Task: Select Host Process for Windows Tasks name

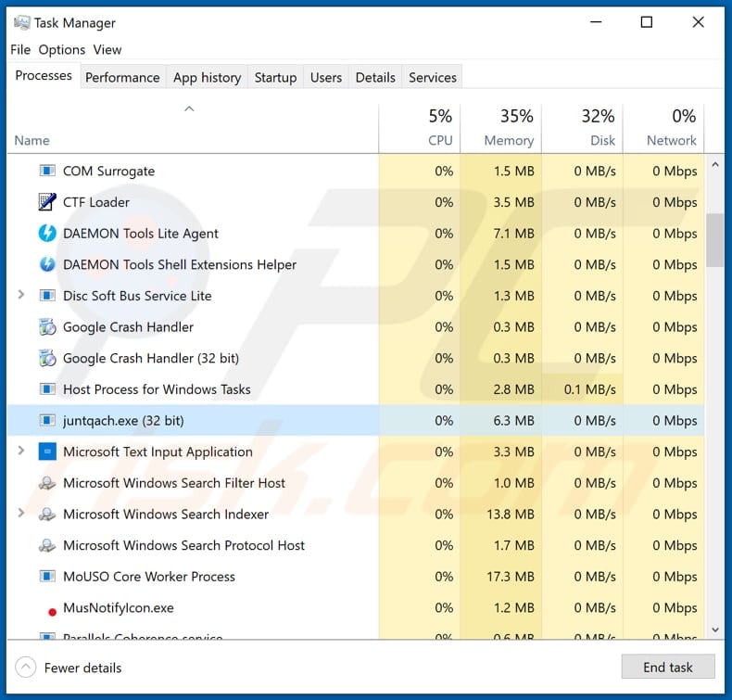Action: [157, 389]
